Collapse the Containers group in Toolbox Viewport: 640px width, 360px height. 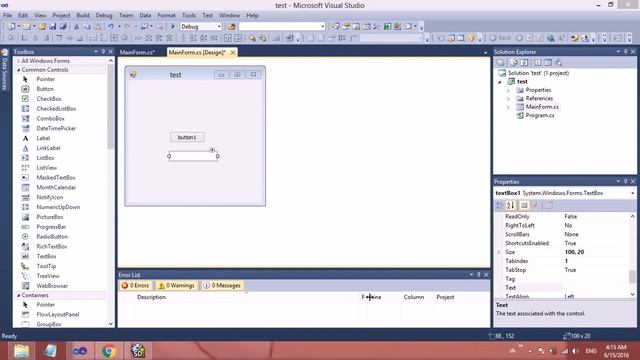(18, 295)
